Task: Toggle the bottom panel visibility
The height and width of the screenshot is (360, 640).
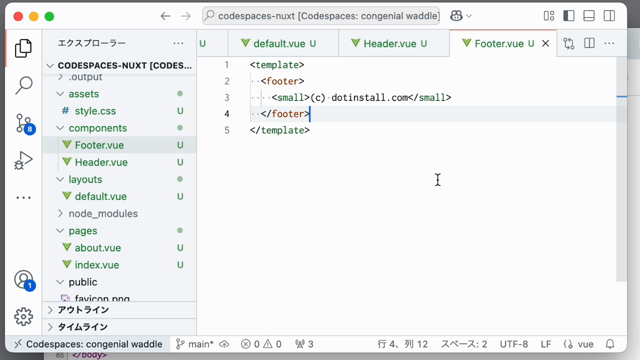Action: pyautogui.click(x=589, y=16)
